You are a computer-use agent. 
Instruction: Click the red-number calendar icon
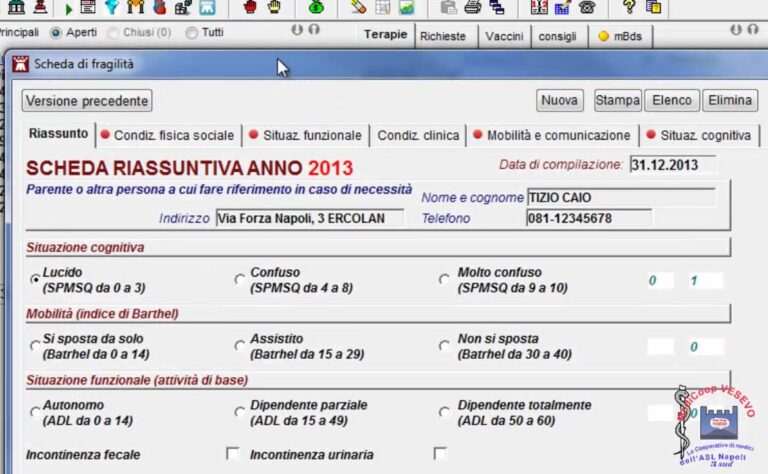click(539, 7)
